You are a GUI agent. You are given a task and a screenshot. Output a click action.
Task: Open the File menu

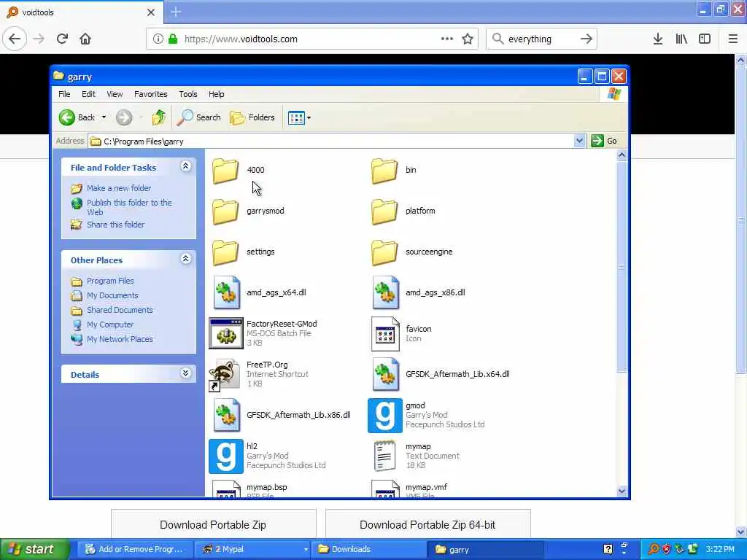(64, 94)
